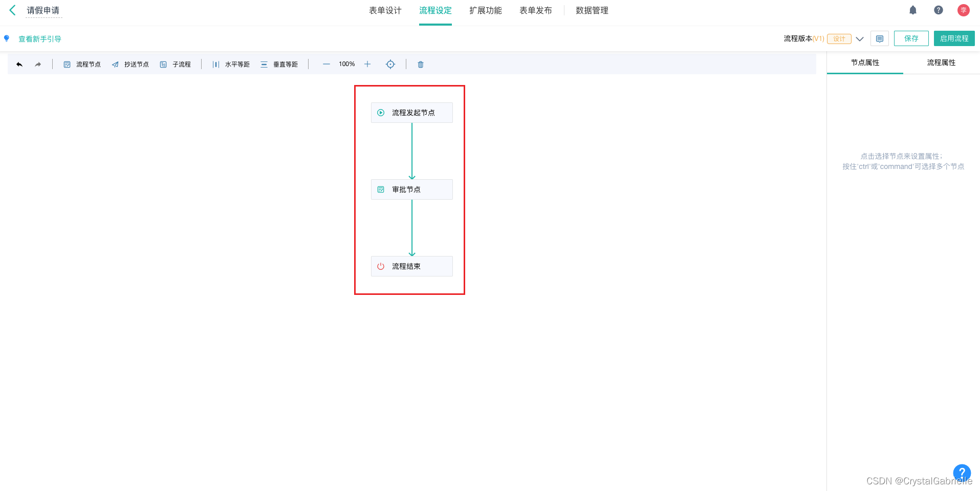Image resolution: width=980 pixels, height=491 pixels.
Task: Undo the last flow edit
Action: tap(19, 65)
